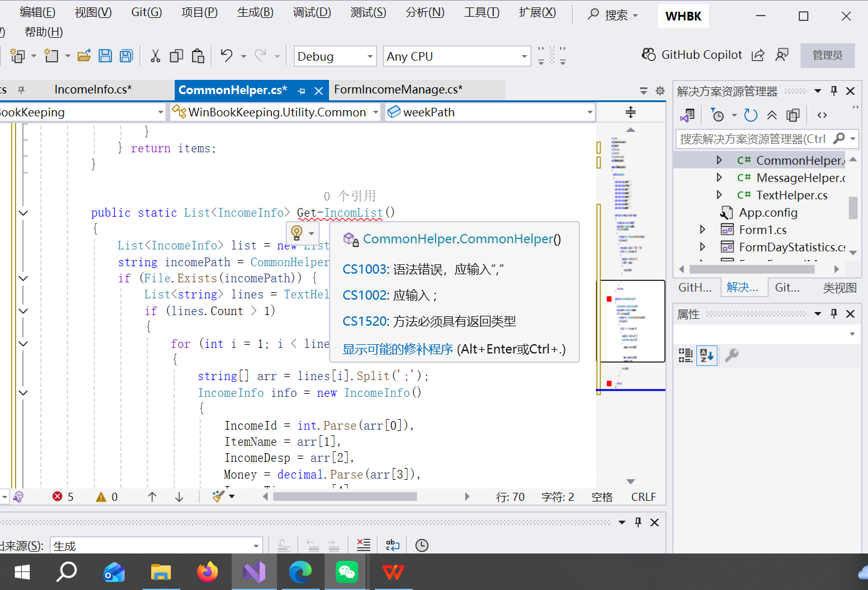Switch to the FormIncomeManage.cs* tab

pyautogui.click(x=398, y=90)
